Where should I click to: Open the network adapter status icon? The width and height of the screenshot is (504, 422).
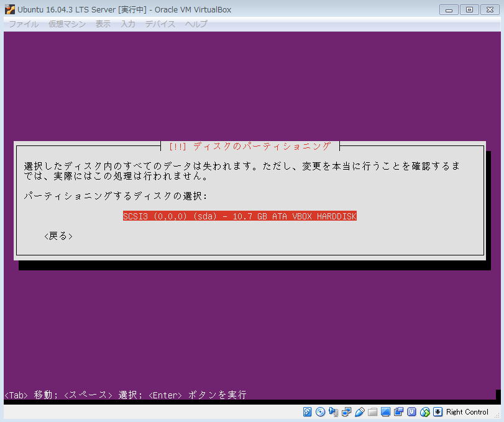(347, 412)
